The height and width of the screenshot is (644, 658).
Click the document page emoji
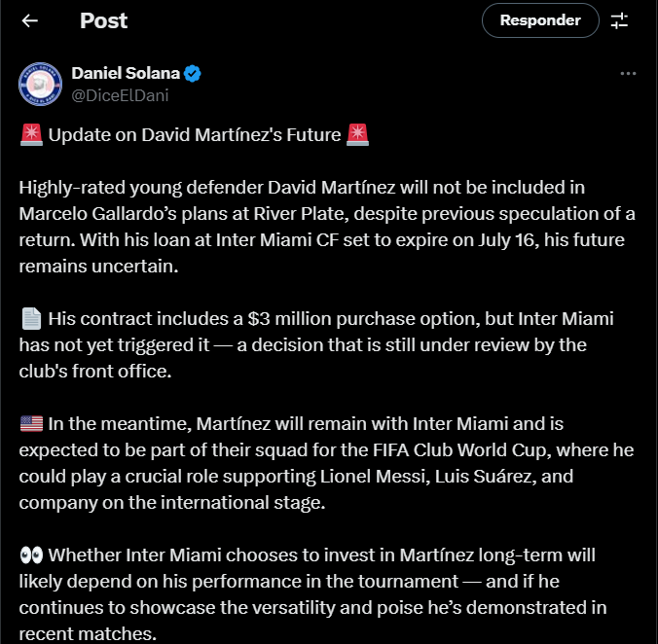(31, 319)
